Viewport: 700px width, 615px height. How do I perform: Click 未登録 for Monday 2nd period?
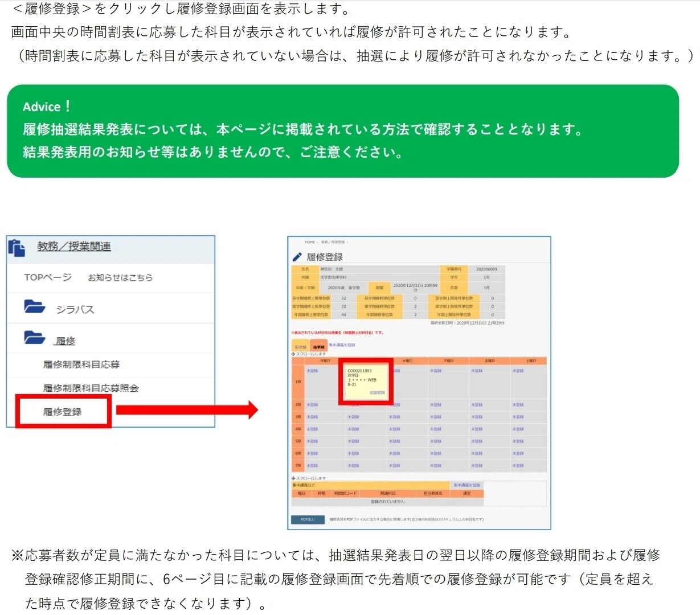pos(312,405)
